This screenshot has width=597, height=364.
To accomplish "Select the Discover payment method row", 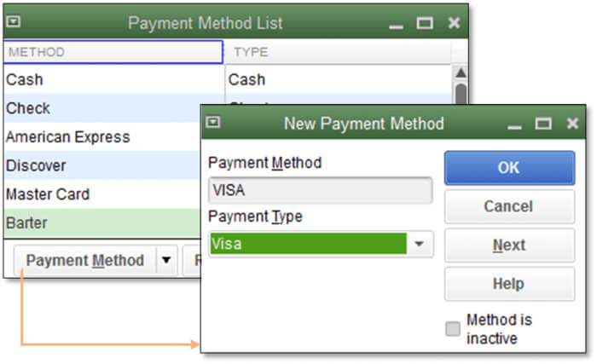I will [x=103, y=165].
